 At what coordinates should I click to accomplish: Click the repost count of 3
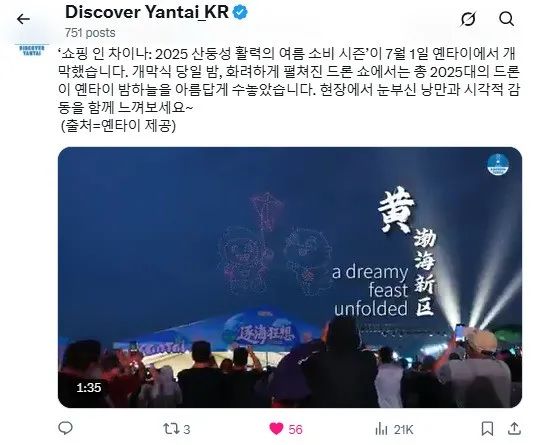coord(187,429)
